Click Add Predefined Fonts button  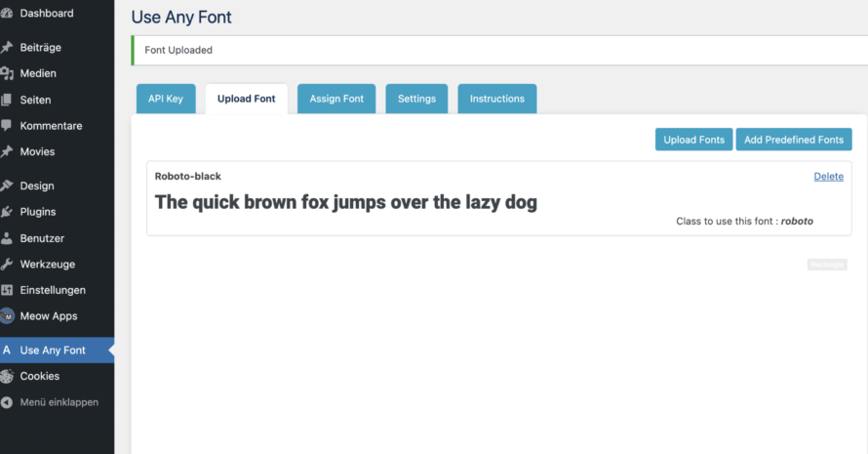793,140
